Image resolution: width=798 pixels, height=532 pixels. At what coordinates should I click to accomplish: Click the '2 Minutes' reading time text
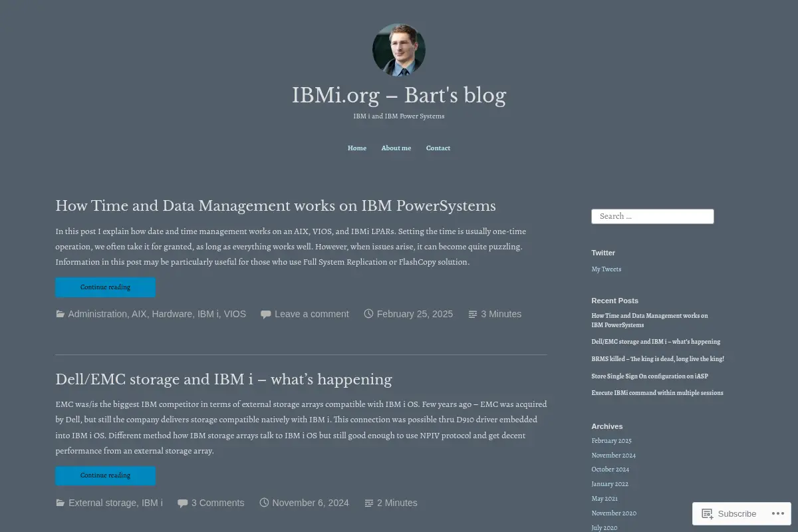click(x=397, y=503)
